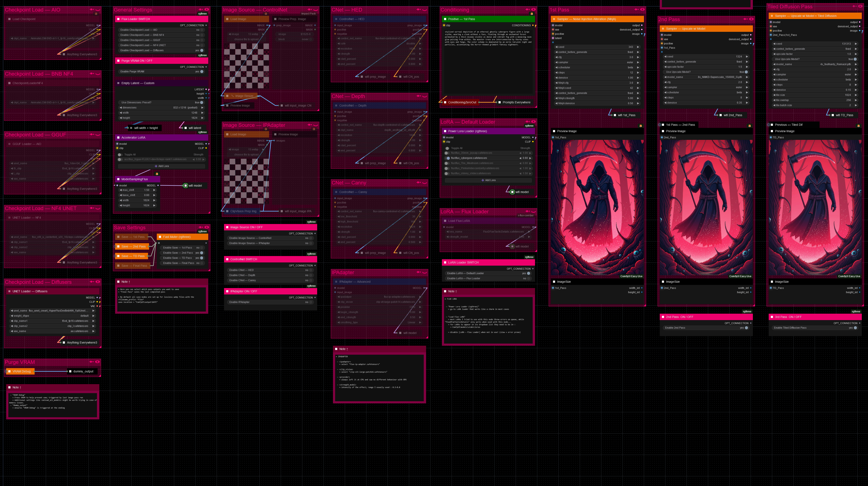Select the ControlNet SWITCH node header
This screenshot has width=868, height=486.
click(x=270, y=259)
